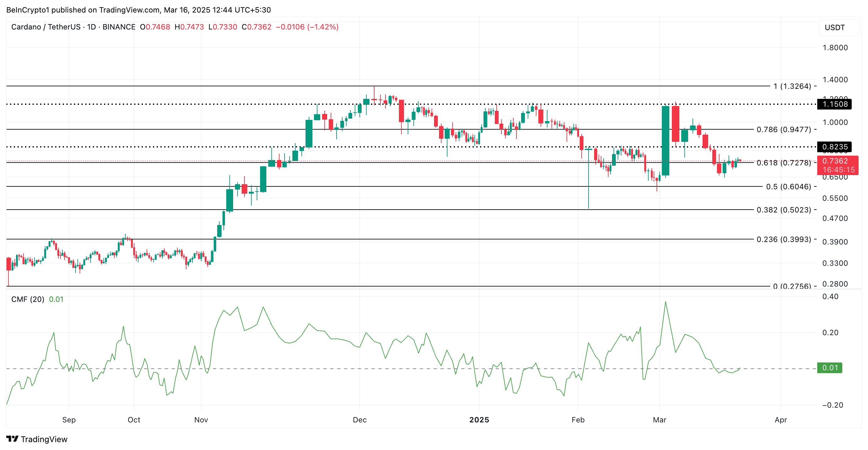The height and width of the screenshot is (450, 868).
Task: Click the red 0.7362 current price label
Action: point(834,161)
